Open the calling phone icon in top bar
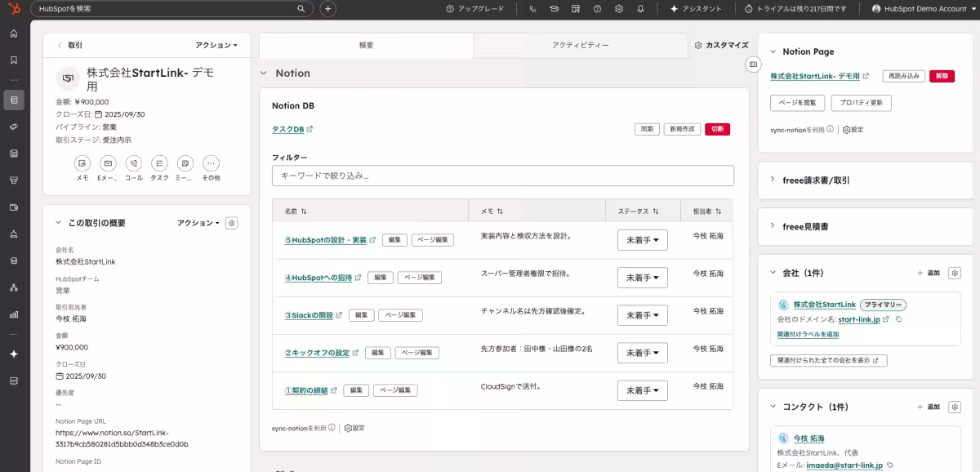Screen dimensions: 980x472 coord(533,9)
